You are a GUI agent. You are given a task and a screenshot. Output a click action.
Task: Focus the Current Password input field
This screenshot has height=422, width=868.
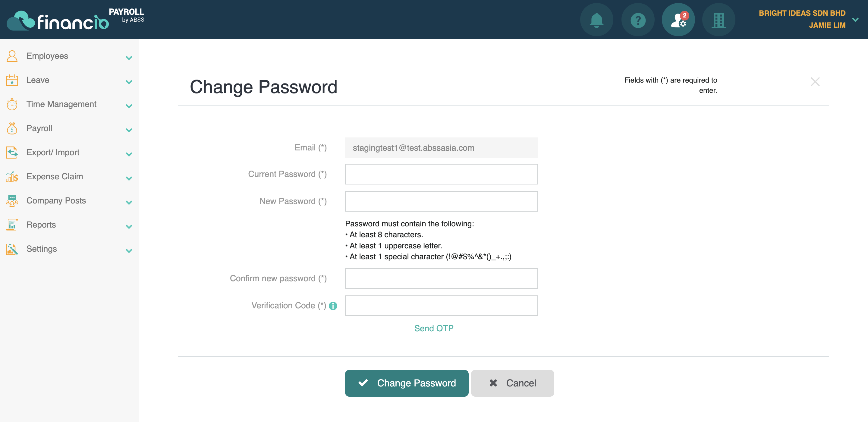[442, 174]
